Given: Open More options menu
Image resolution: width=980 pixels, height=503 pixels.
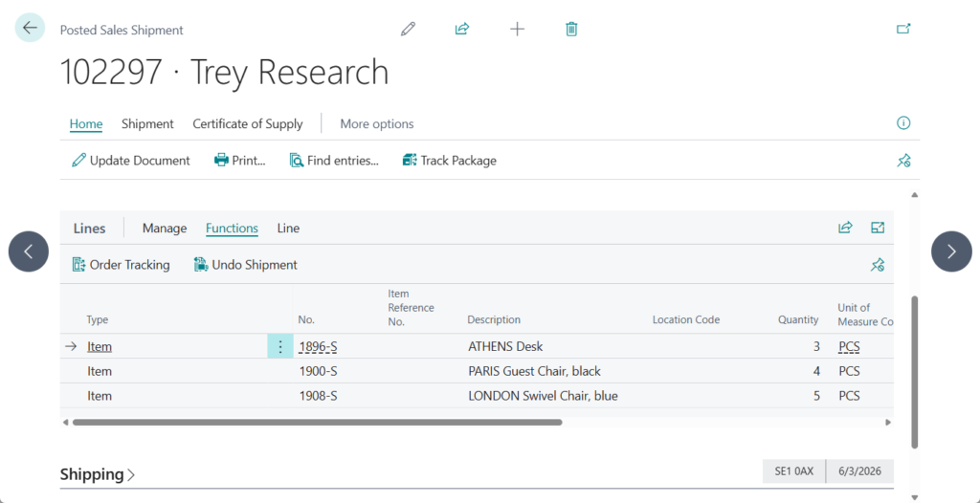Looking at the screenshot, I should [377, 124].
